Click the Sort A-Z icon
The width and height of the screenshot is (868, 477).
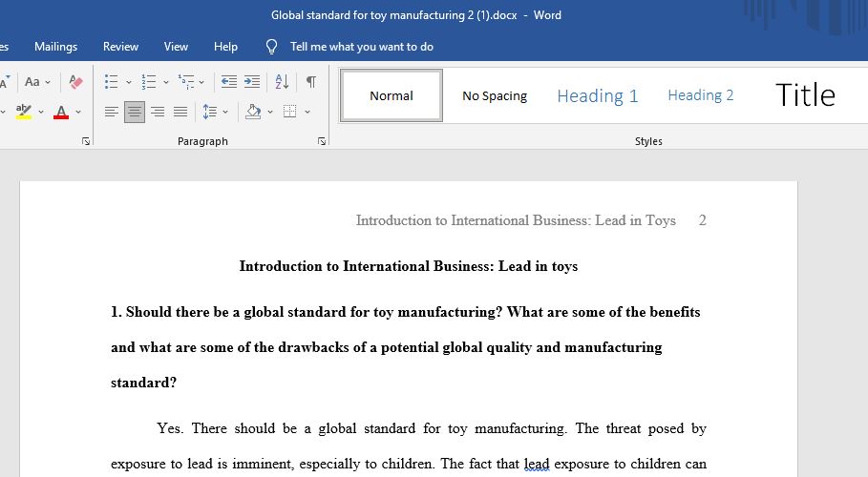[282, 82]
